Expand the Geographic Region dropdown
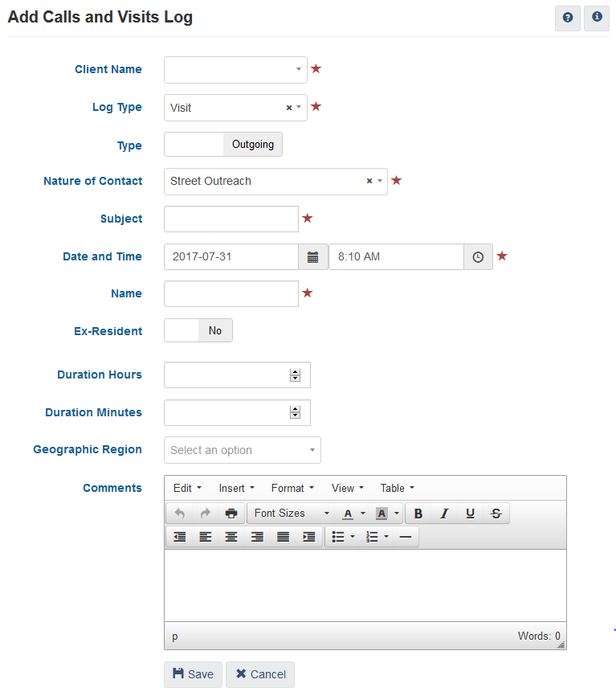Image resolution: width=616 pixels, height=696 pixels. pyautogui.click(x=242, y=450)
